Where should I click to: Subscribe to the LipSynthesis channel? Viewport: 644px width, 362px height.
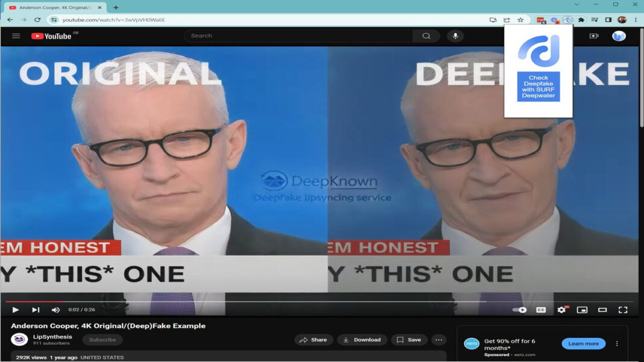pyautogui.click(x=102, y=339)
